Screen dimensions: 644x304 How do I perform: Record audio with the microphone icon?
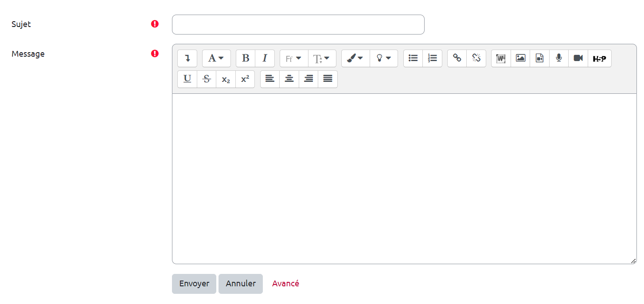558,58
